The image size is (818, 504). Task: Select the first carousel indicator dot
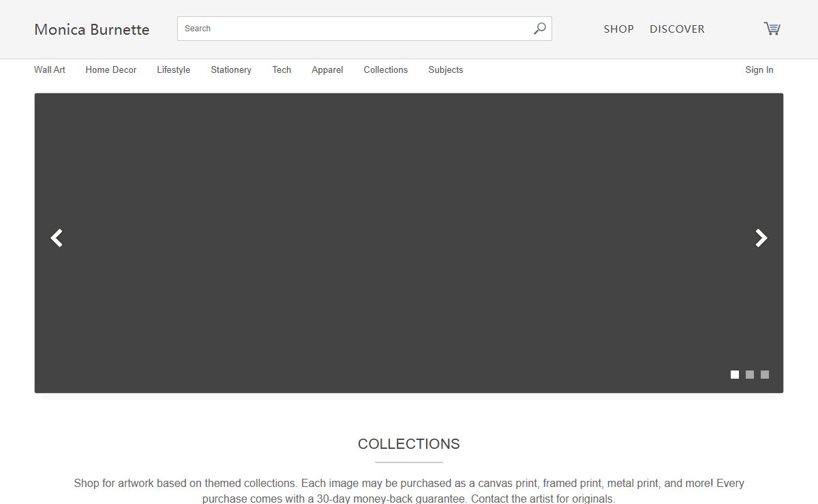click(735, 375)
